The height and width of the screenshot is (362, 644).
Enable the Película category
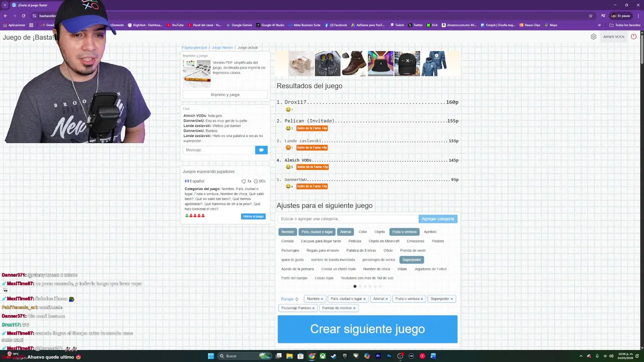pyautogui.click(x=355, y=241)
